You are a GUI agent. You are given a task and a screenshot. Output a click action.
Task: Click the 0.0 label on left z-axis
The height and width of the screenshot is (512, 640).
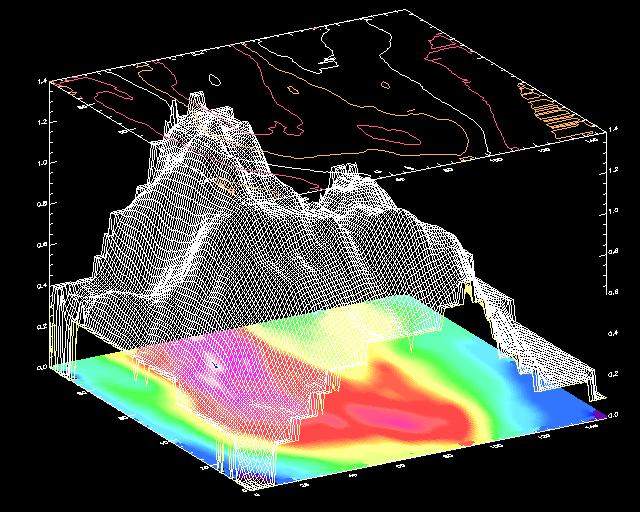tap(41, 368)
